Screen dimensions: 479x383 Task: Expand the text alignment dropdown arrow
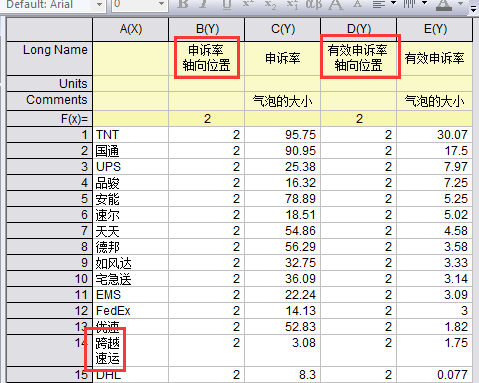point(393,3)
